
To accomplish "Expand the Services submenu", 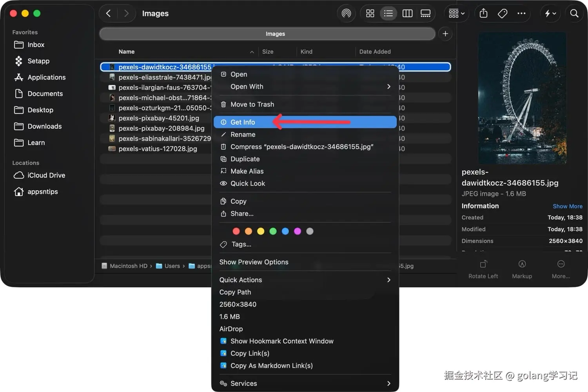I will tap(305, 383).
